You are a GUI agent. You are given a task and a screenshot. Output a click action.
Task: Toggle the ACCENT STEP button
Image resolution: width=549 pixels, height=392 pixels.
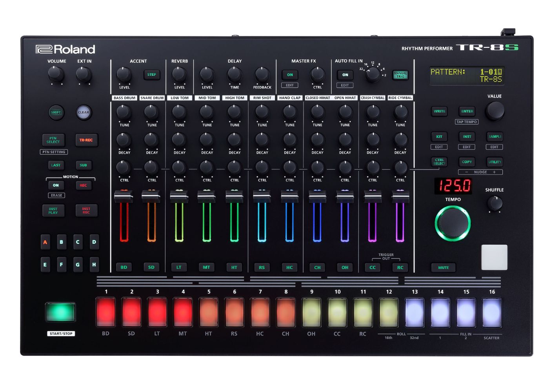152,74
